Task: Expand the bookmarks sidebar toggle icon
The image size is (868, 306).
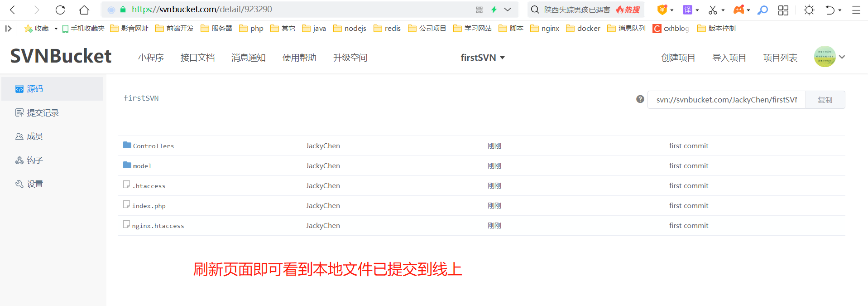Action: [8, 29]
